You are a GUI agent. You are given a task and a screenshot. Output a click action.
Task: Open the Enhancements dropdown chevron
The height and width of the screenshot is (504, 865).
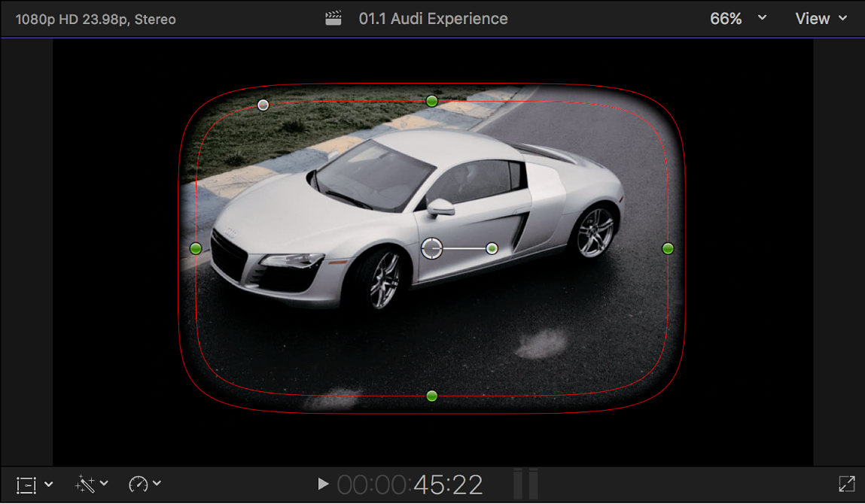(x=105, y=484)
